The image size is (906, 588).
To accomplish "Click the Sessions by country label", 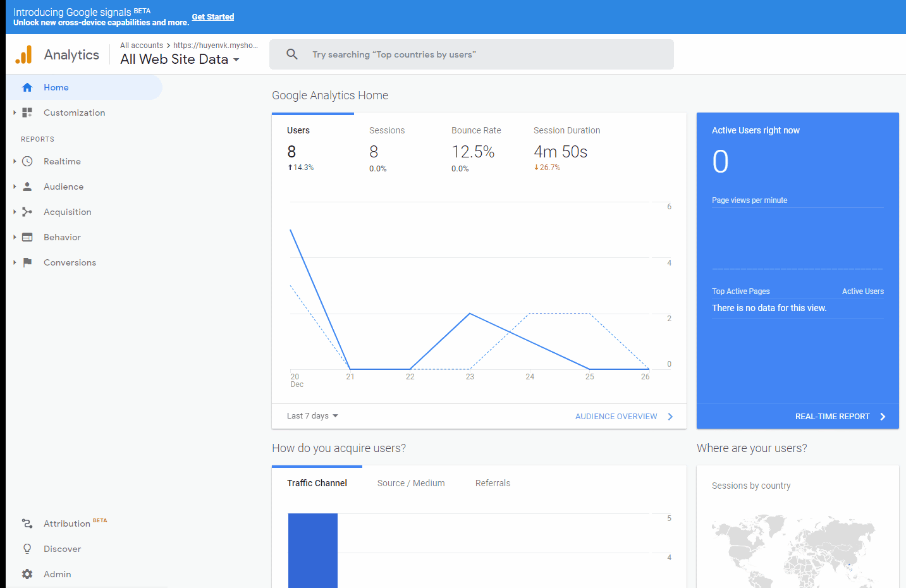I will pos(751,486).
